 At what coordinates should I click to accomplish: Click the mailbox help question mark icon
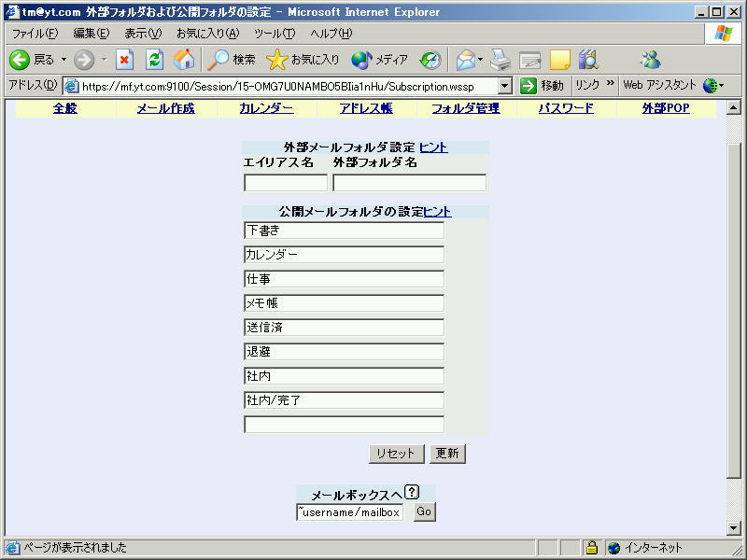(x=412, y=493)
